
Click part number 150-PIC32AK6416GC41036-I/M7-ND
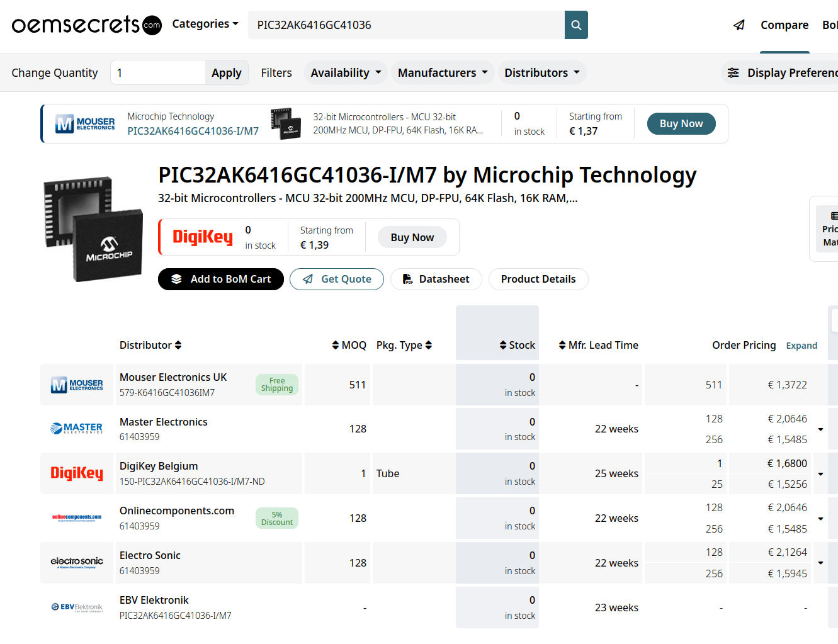[192, 482]
